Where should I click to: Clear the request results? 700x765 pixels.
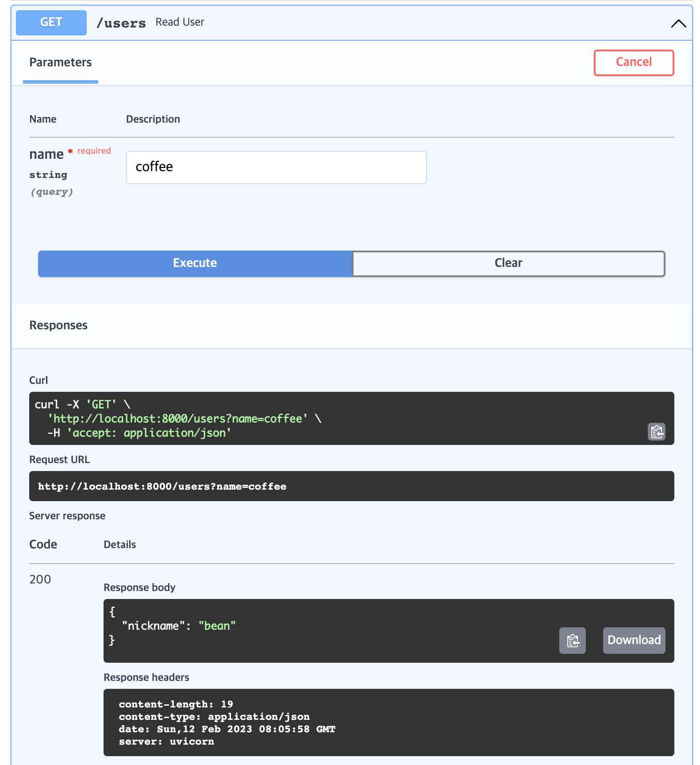[508, 263]
